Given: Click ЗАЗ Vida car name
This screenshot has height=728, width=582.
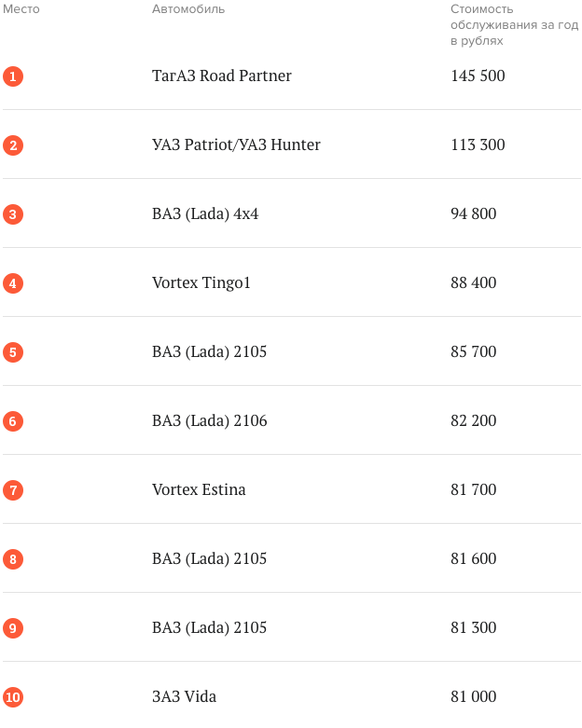Looking at the screenshot, I should coord(184,696).
